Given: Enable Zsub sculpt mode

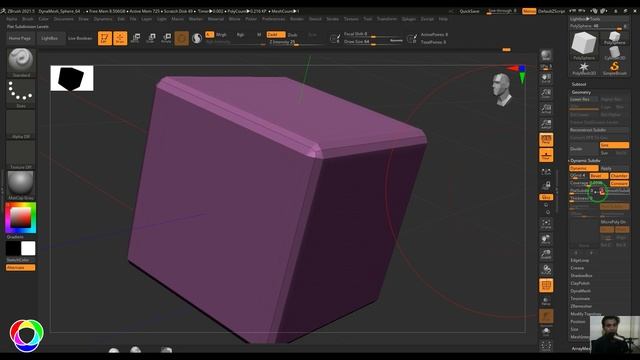Looking at the screenshot, I should pyautogui.click(x=293, y=35).
